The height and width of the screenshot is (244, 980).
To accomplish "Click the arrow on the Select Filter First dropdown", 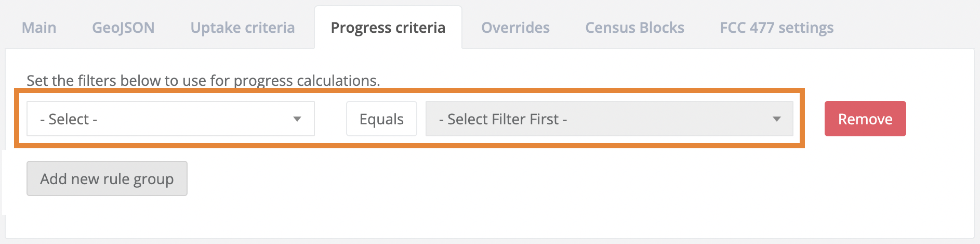I will (x=777, y=119).
